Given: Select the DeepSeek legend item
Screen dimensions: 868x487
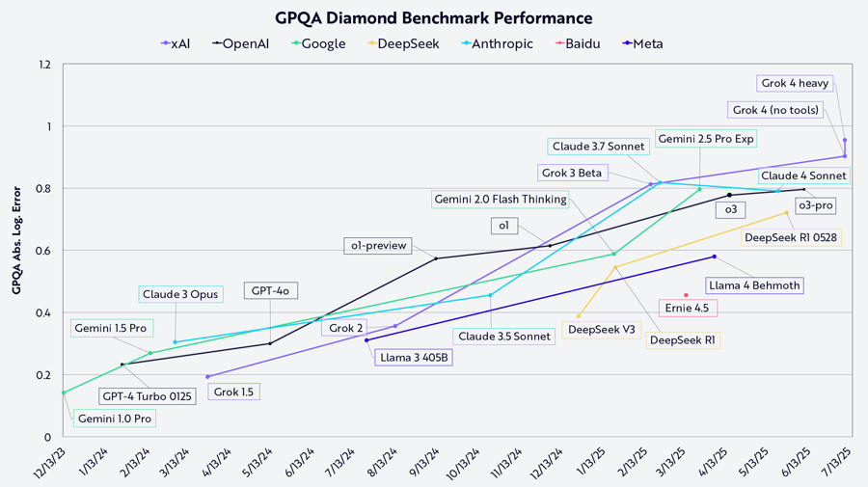Looking at the screenshot, I should coord(403,43).
